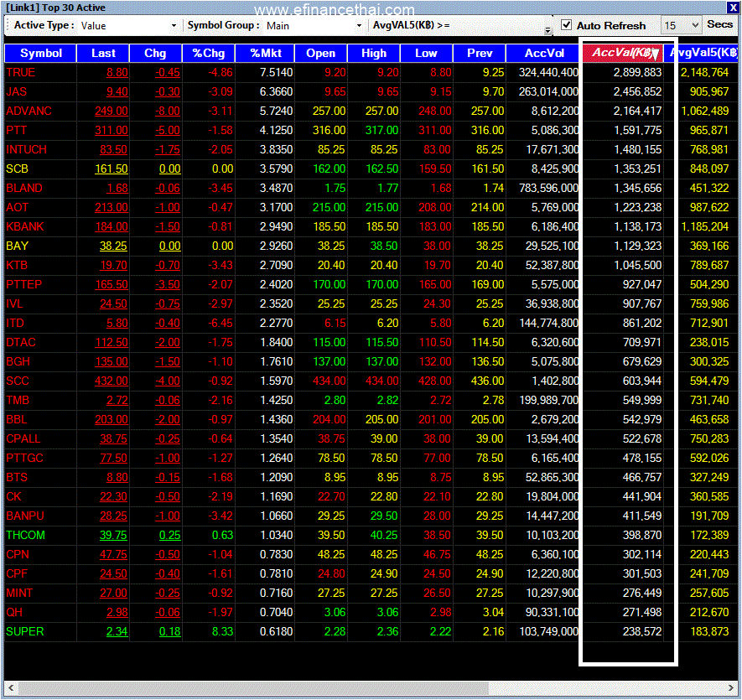The height and width of the screenshot is (700, 742).
Task: Select the BTS symbol
Action: click(x=17, y=478)
